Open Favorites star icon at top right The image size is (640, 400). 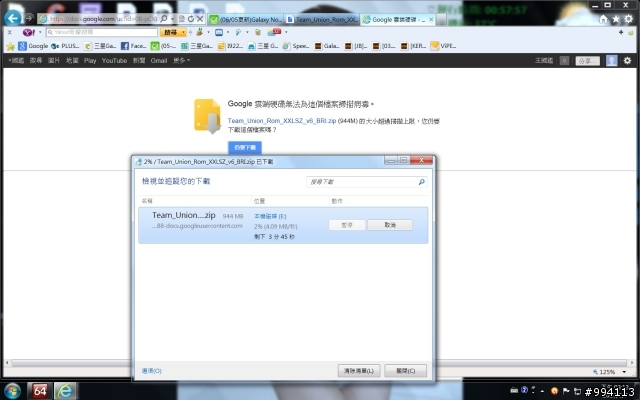point(616,19)
